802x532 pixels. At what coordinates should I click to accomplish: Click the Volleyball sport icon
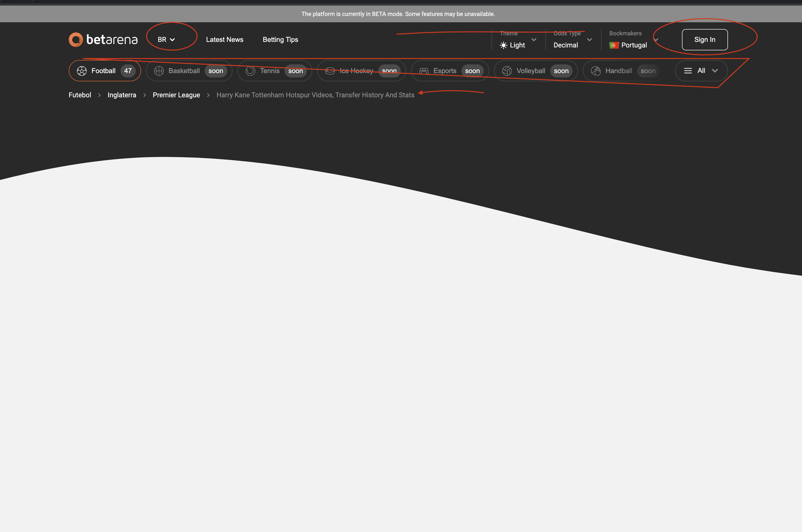tap(507, 71)
